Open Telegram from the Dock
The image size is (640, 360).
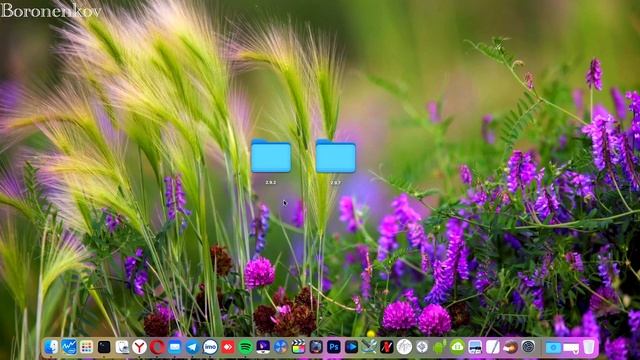tap(192, 347)
